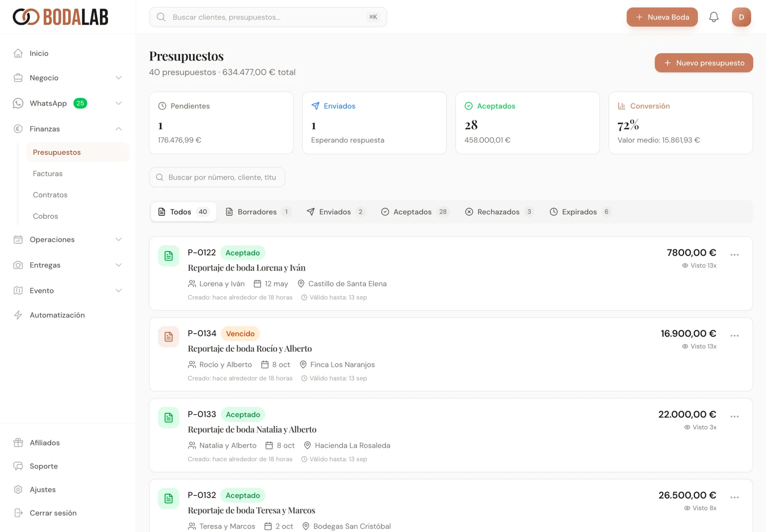
Task: Click the Automatización lightning icon
Action: [18, 315]
